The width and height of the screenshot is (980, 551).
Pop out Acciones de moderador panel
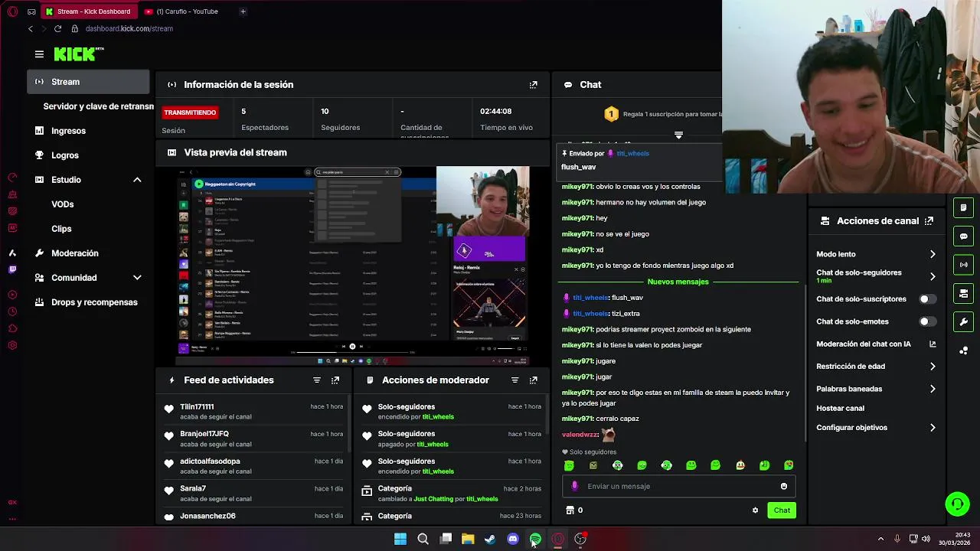click(x=534, y=380)
